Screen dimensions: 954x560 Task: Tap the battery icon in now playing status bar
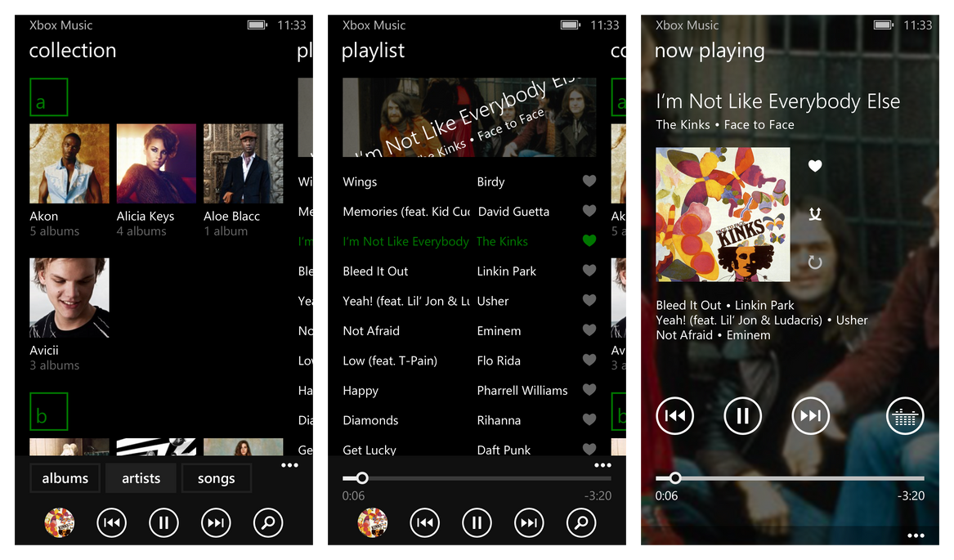click(884, 25)
